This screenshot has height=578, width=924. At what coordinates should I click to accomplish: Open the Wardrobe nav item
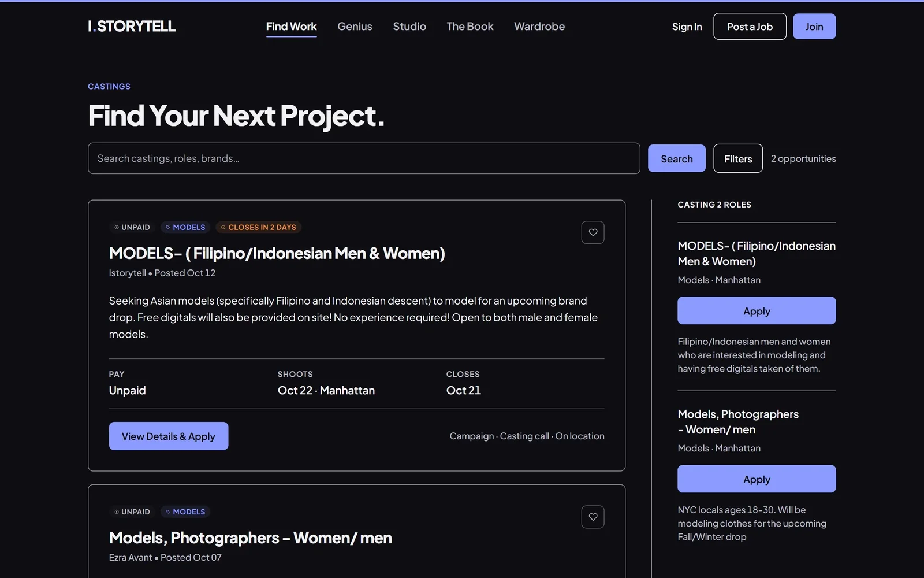539,27
